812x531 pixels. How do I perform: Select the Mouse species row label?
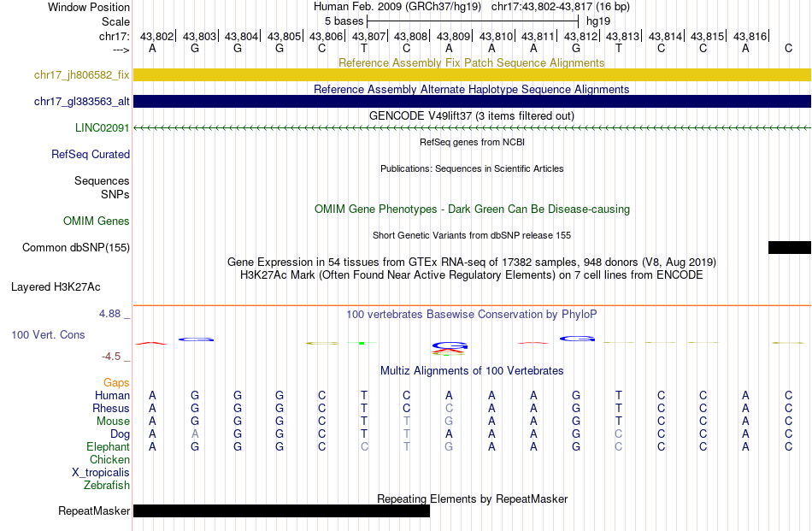[x=113, y=422]
